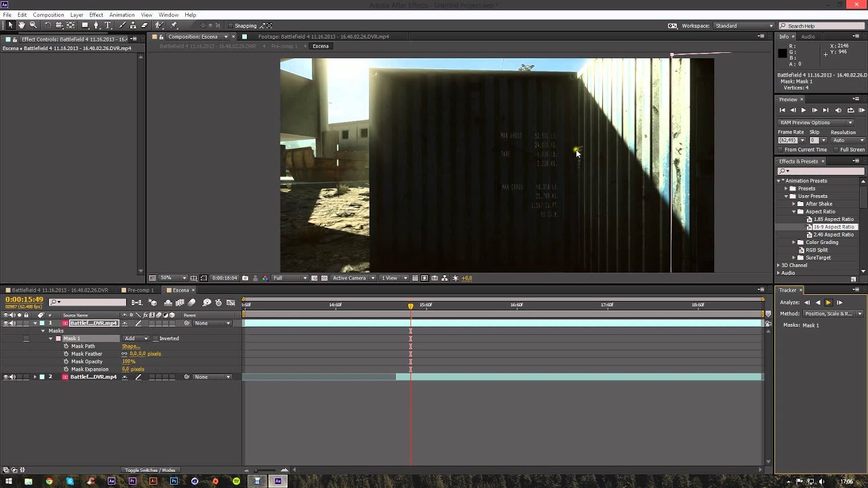This screenshot has width=868, height=488.
Task: Mute audio of layer 1
Action: 13,323
